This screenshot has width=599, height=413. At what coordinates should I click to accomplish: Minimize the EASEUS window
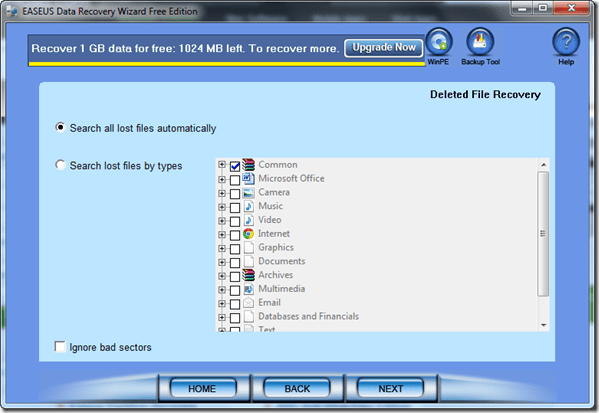click(522, 8)
